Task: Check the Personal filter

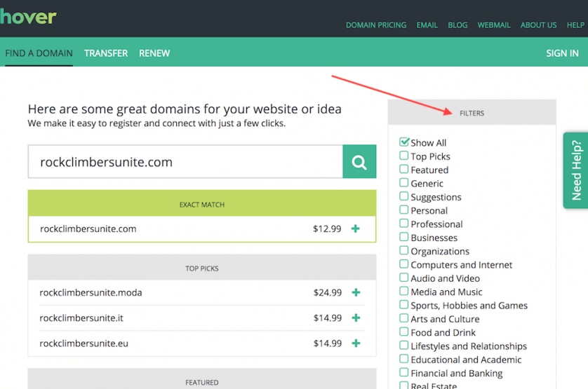Action: (x=404, y=210)
